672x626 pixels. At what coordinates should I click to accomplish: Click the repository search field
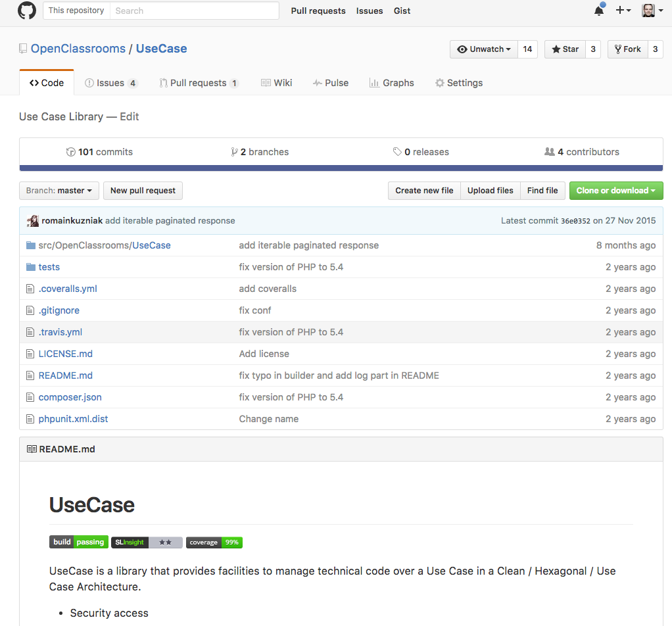[195, 11]
